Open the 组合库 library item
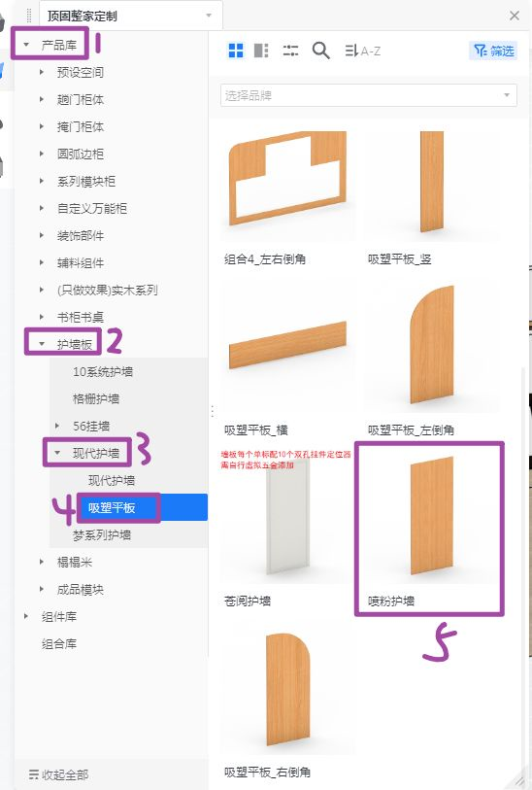This screenshot has height=790, width=532. pyautogui.click(x=59, y=643)
